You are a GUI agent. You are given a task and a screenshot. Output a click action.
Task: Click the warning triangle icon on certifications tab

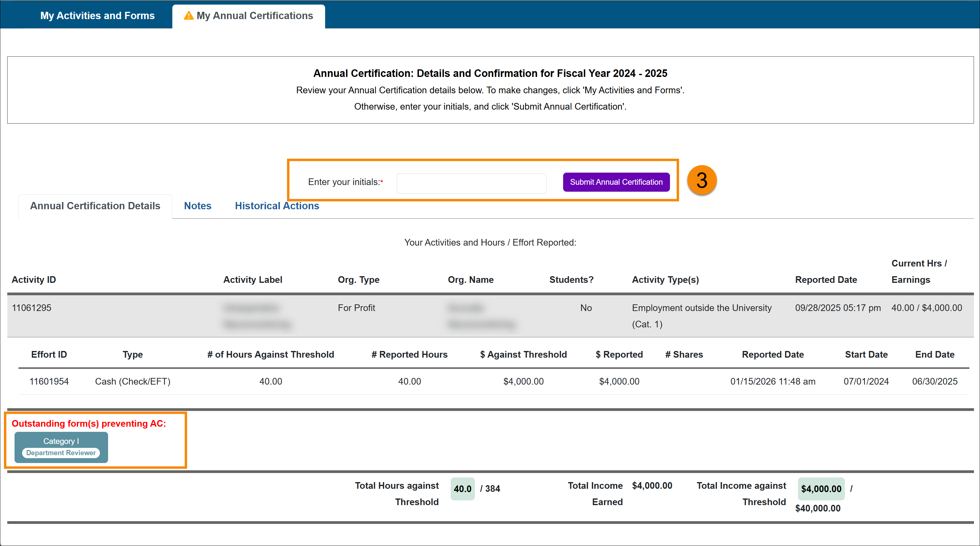[188, 16]
